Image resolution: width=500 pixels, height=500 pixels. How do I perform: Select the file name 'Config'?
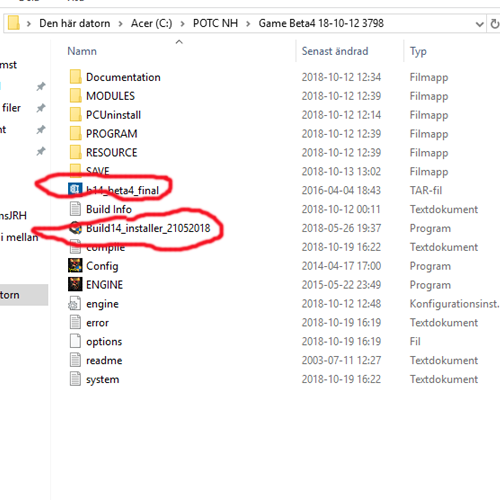point(102,266)
